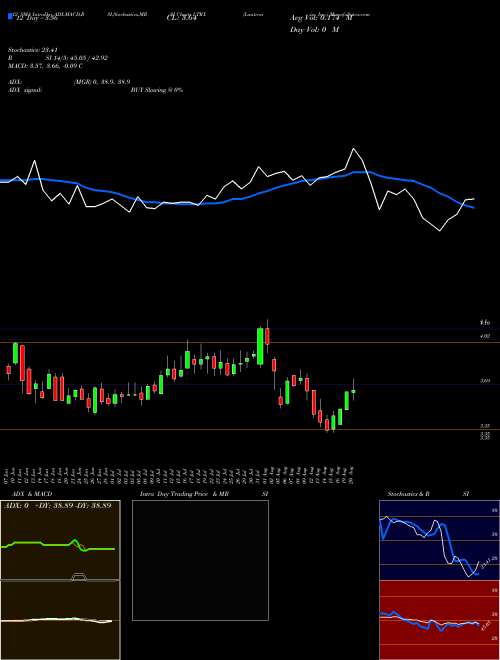Click the 'Stochastics & R' panel title

point(409,494)
